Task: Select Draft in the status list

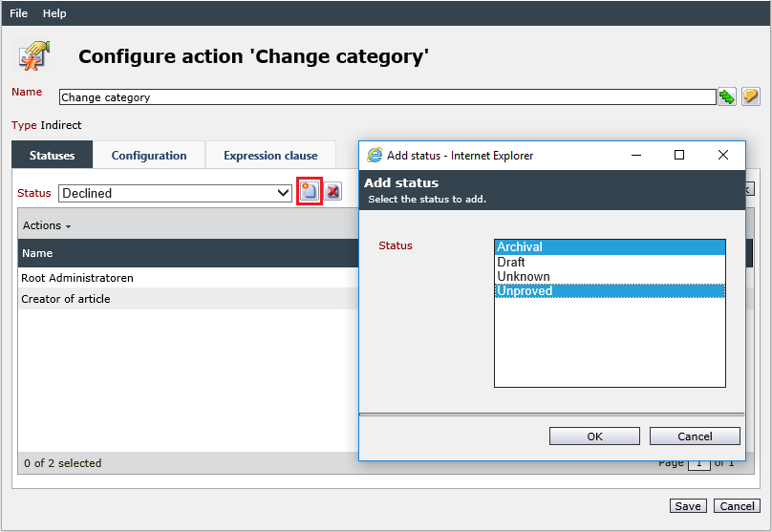Action: pos(610,262)
